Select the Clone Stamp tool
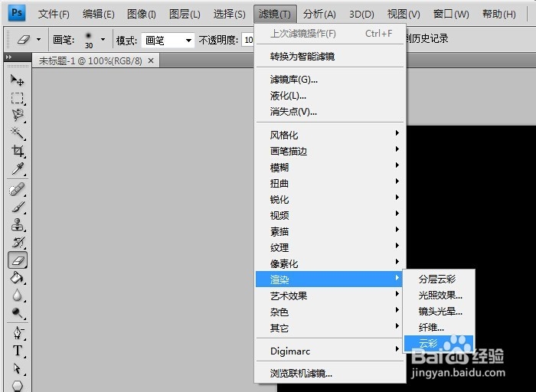Viewport: 536px width, 392px height. click(x=17, y=225)
